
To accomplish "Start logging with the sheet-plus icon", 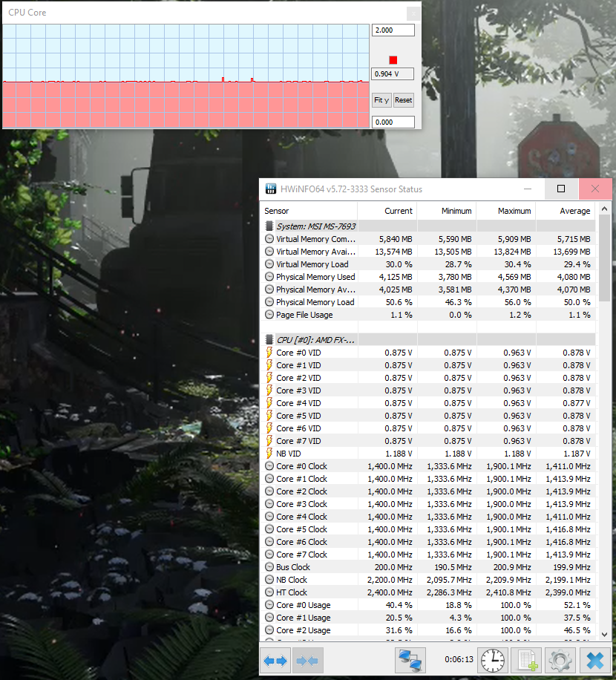I will pyautogui.click(x=527, y=661).
